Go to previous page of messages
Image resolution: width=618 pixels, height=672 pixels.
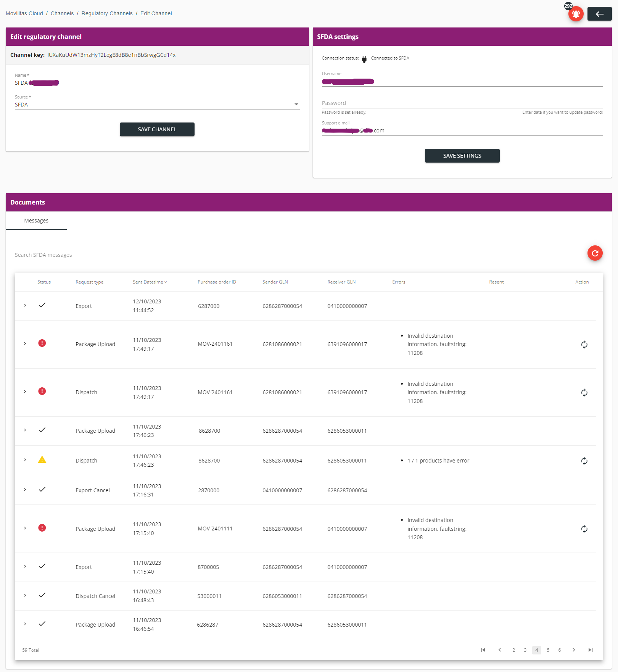click(x=500, y=650)
